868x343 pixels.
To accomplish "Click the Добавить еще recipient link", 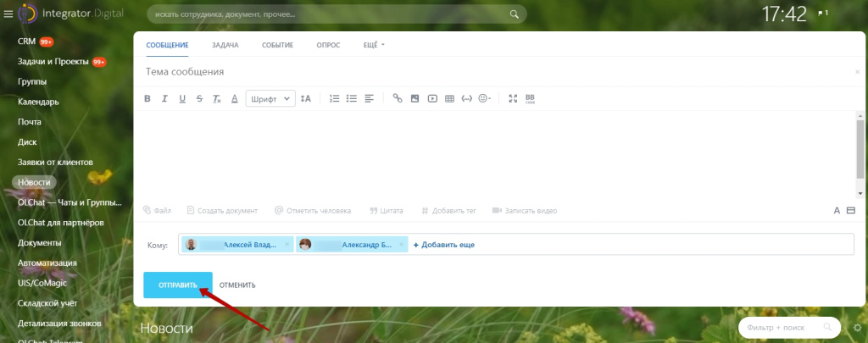I will coord(443,245).
